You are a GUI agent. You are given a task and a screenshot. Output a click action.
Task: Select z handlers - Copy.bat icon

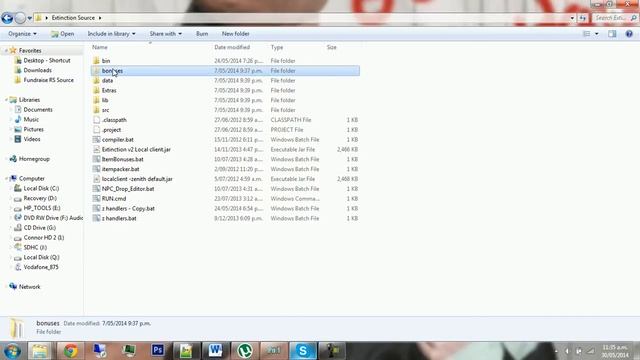point(96,208)
